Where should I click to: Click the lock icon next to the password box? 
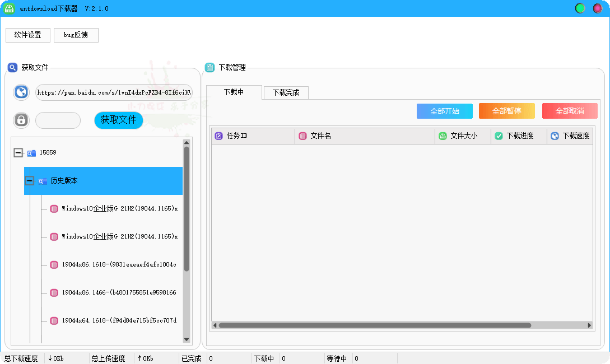(21, 120)
